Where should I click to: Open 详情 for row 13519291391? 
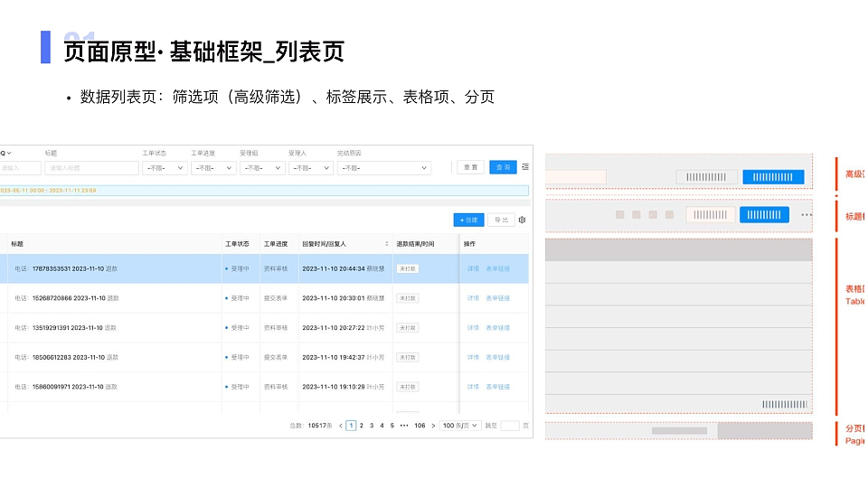tap(473, 328)
